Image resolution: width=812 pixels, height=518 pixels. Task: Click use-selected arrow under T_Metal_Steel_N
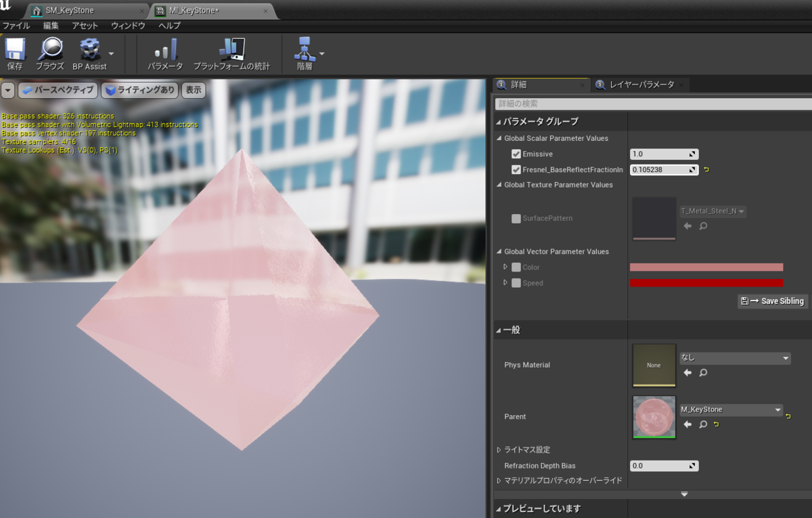(688, 226)
